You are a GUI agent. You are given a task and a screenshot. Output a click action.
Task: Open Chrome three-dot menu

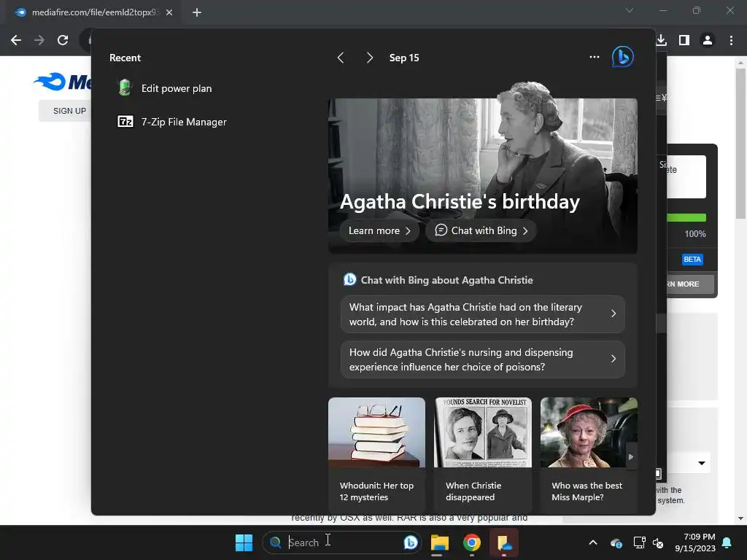click(731, 40)
